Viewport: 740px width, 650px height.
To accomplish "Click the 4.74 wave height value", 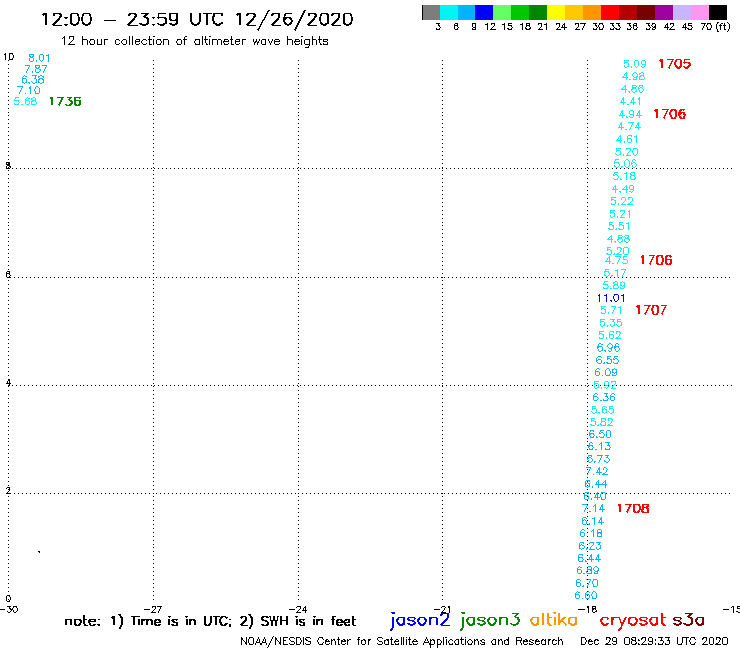I will coord(629,127).
